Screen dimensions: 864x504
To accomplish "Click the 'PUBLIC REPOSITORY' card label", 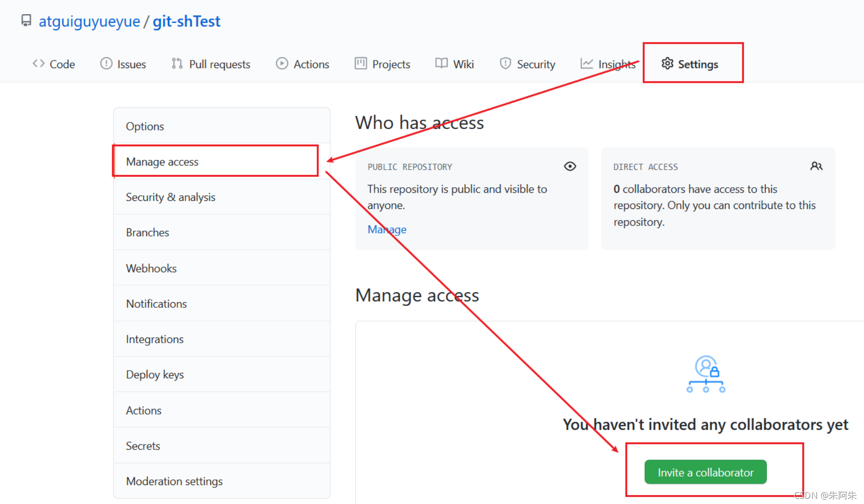I will [410, 167].
